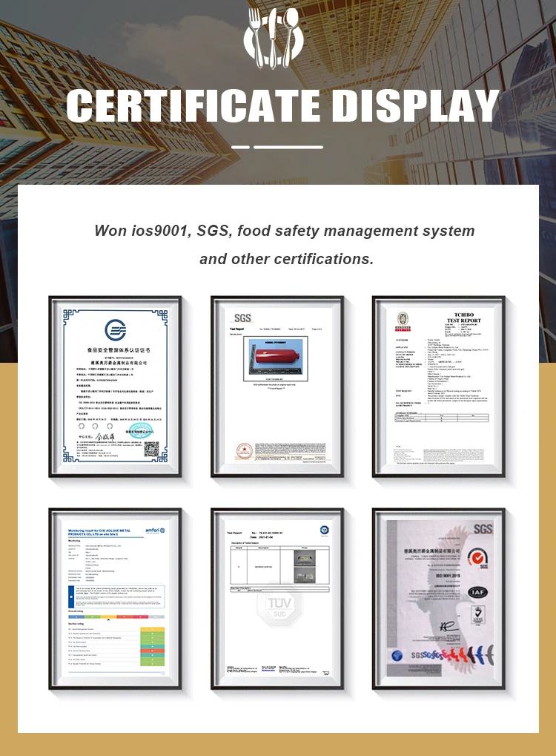Click the blue circular logo on the food safety certificate
This screenshot has height=756, width=556.
tap(115, 330)
